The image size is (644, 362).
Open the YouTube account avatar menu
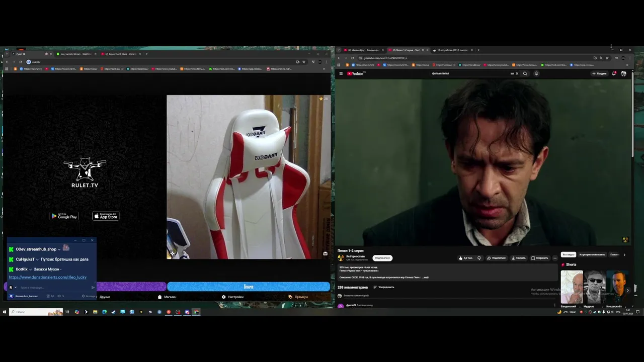(x=624, y=73)
